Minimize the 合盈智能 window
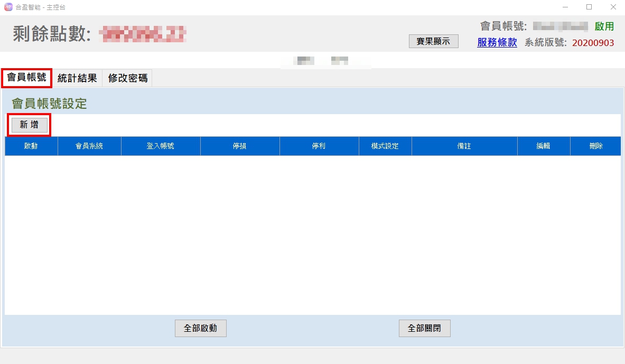 (565, 7)
